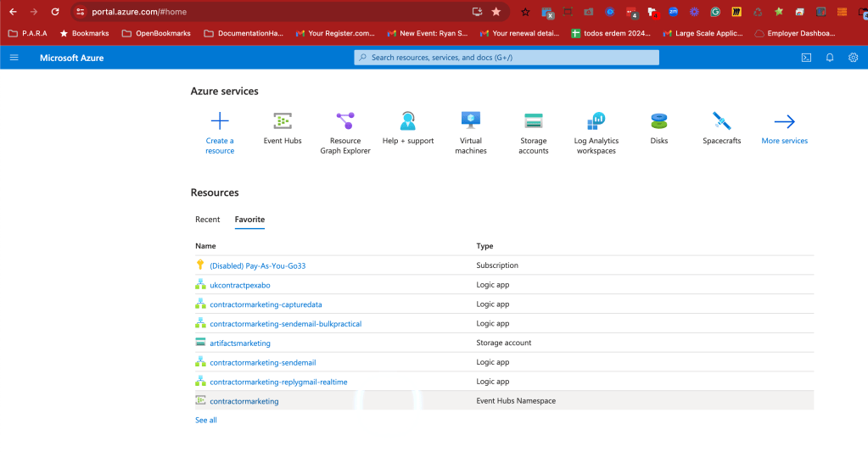
Task: Open Log Analytics workspaces icon
Action: [596, 120]
